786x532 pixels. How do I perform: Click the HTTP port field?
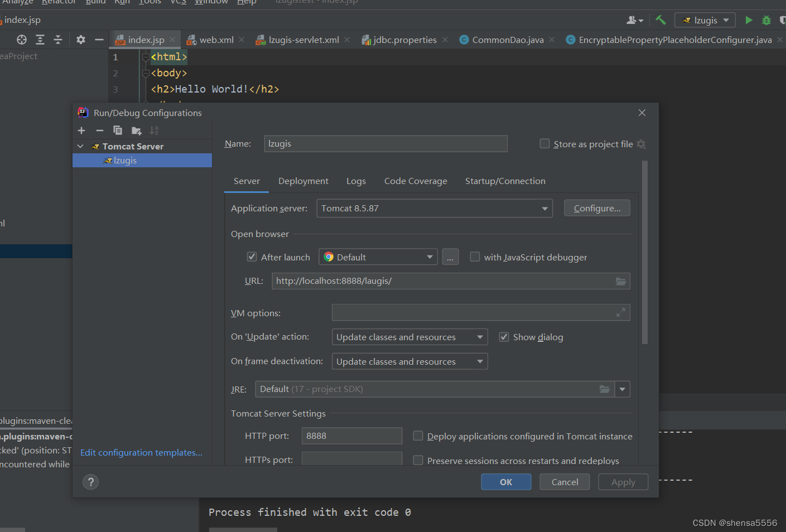tap(352, 436)
